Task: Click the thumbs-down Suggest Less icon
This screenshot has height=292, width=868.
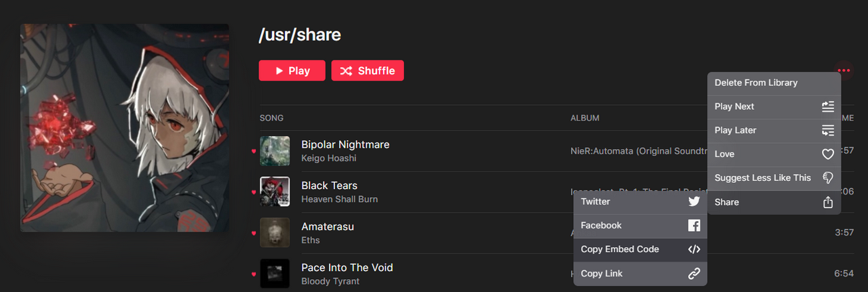Action: click(827, 178)
